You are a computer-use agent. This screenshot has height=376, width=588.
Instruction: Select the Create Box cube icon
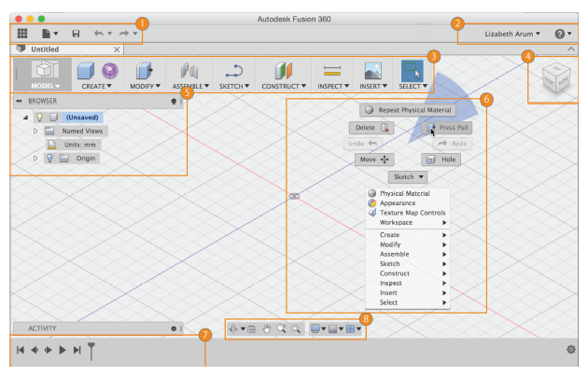click(x=86, y=71)
